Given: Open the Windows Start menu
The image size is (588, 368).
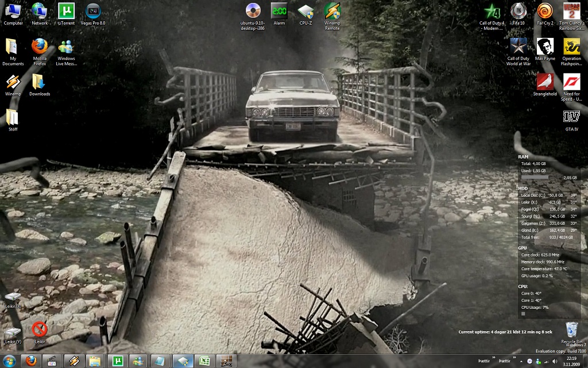Looking at the screenshot, I should click(9, 361).
